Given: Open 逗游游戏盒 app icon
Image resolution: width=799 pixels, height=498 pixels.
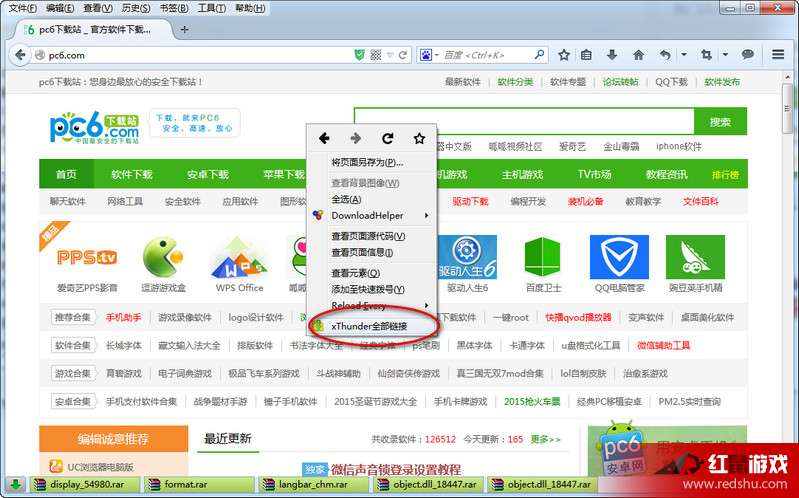Looking at the screenshot, I should [x=164, y=257].
